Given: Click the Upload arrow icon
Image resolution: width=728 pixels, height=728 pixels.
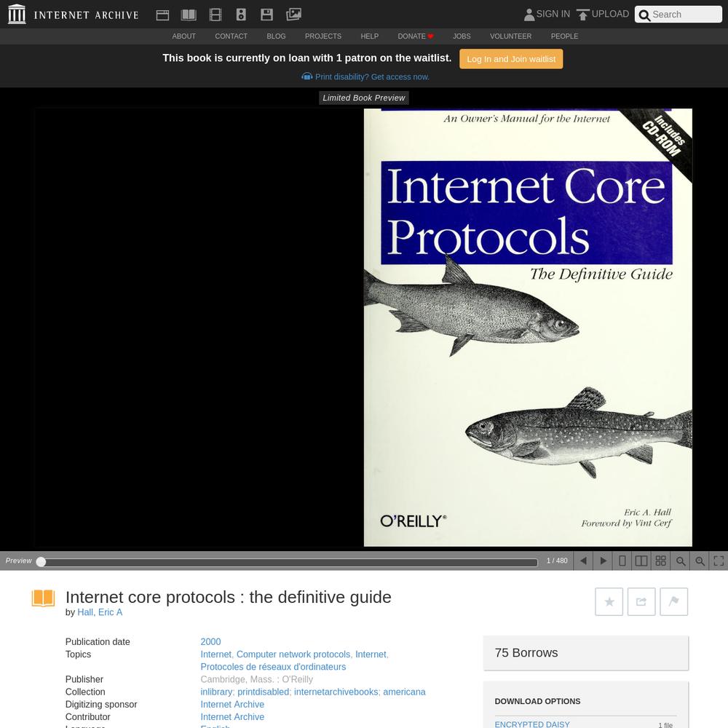Looking at the screenshot, I should pos(582,15).
